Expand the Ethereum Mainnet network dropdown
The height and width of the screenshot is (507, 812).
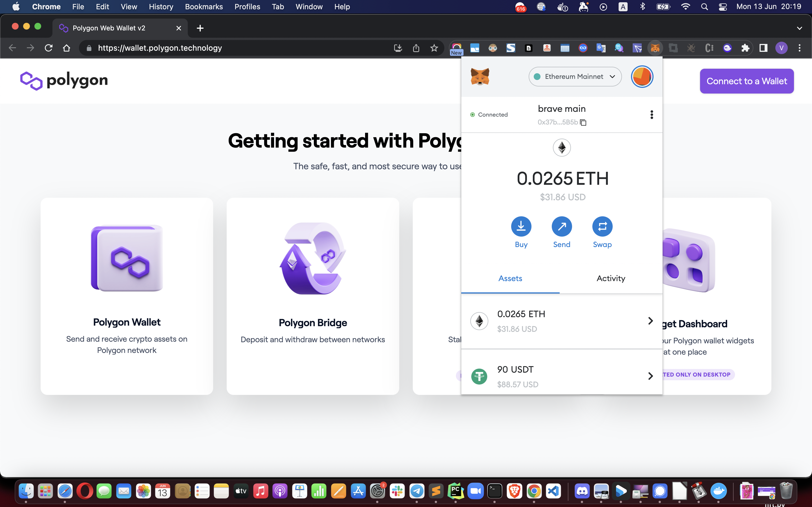coord(575,77)
